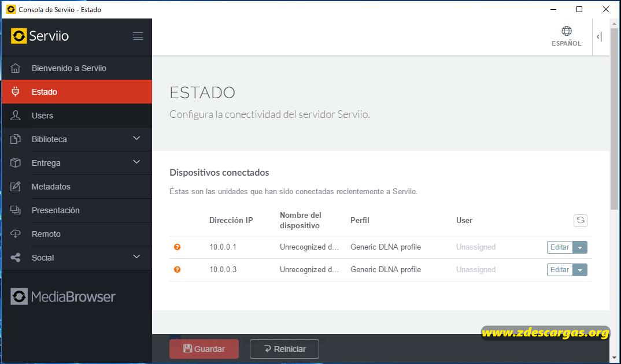Collapse the side panel with the arrow icon

(599, 37)
